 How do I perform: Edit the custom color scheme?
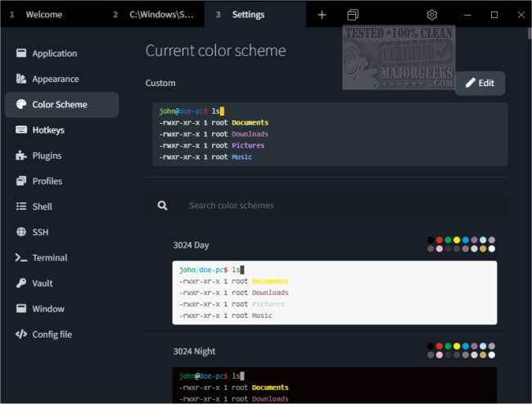click(480, 83)
